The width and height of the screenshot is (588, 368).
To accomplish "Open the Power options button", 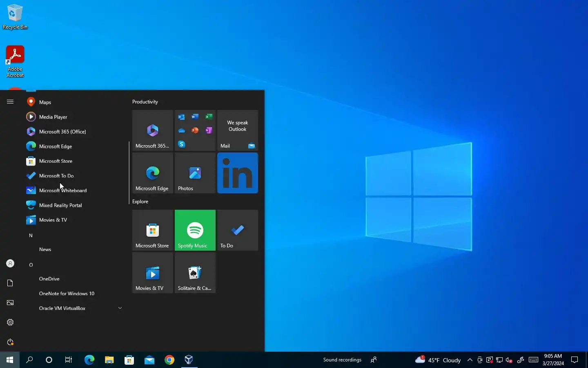I will (10, 342).
